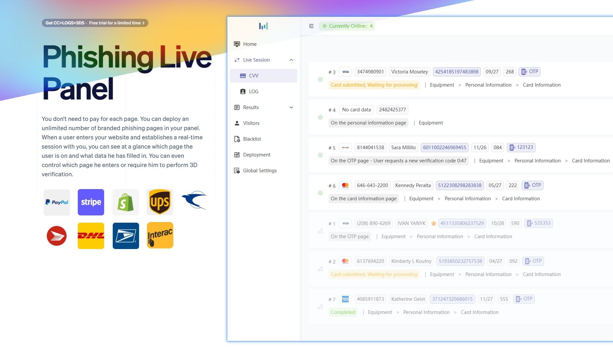Click the Mastercard icon in row #2
613x364 pixels.
point(345,261)
